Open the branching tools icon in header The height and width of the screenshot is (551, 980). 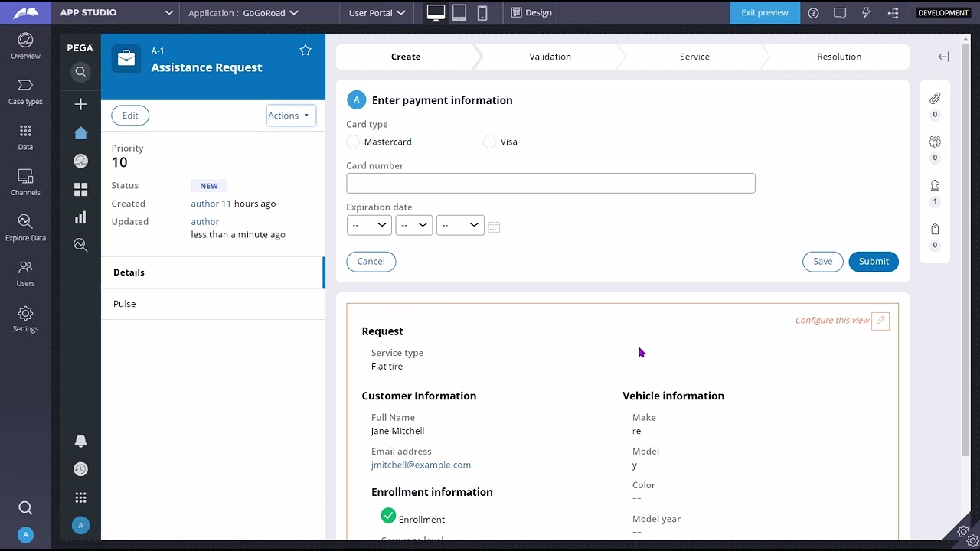(x=893, y=13)
